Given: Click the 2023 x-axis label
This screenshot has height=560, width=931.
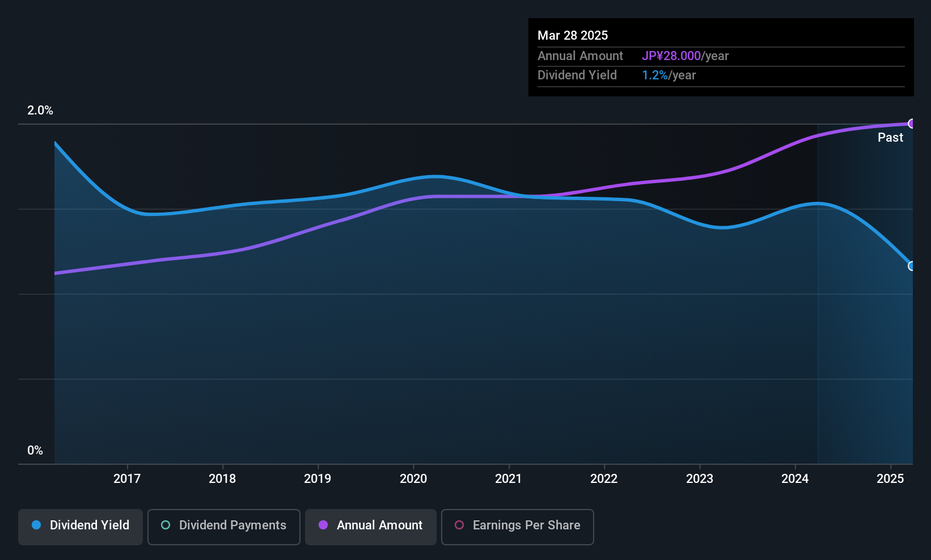Looking at the screenshot, I should tap(700, 478).
